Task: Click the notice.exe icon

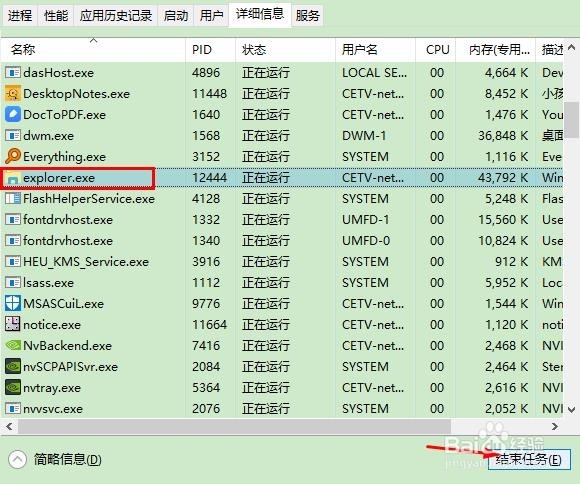Action: pos(13,325)
